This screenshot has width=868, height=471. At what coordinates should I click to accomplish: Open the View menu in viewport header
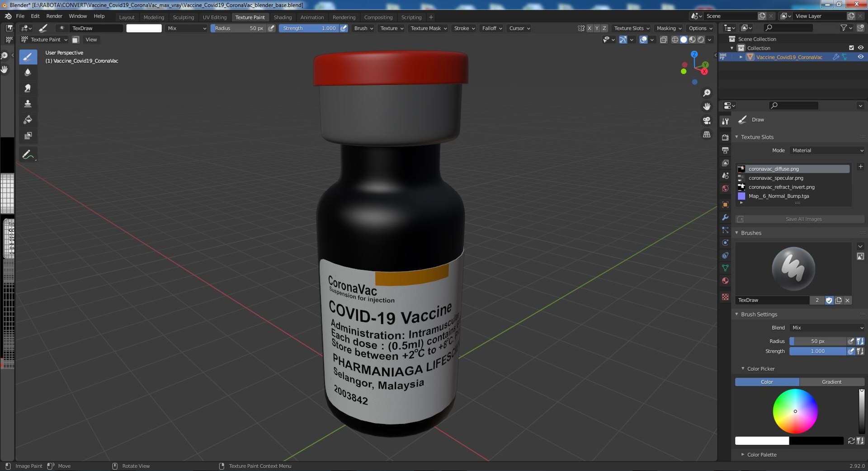[91, 40]
